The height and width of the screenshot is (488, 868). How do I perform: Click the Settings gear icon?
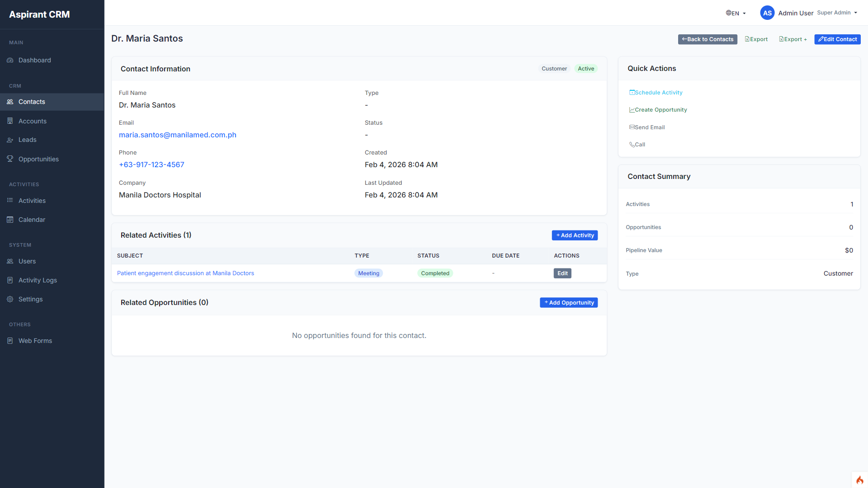click(10, 299)
